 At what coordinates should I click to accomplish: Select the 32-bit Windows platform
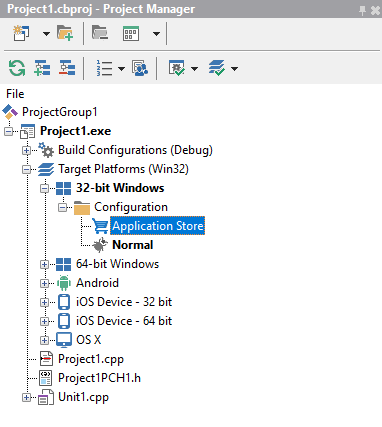pos(120,188)
